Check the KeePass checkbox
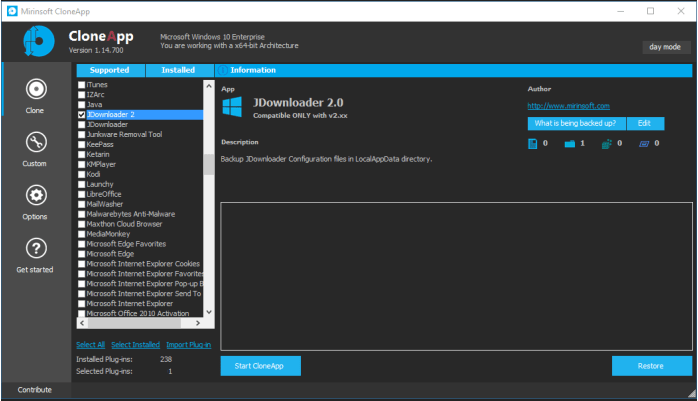The image size is (698, 401). (81, 145)
